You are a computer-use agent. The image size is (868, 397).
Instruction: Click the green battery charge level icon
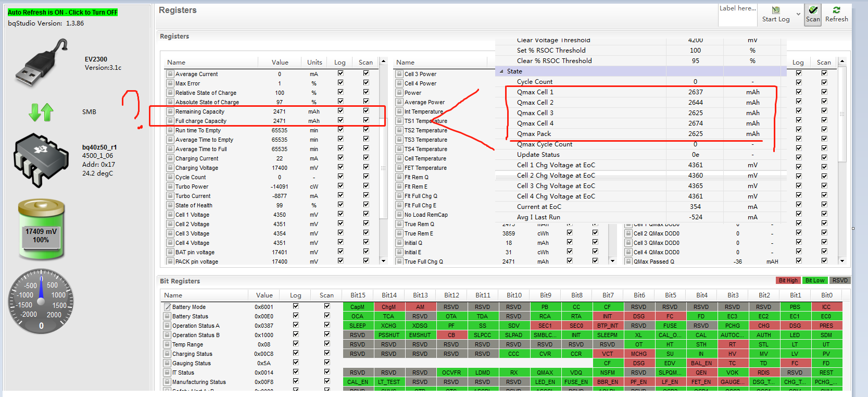(42, 229)
